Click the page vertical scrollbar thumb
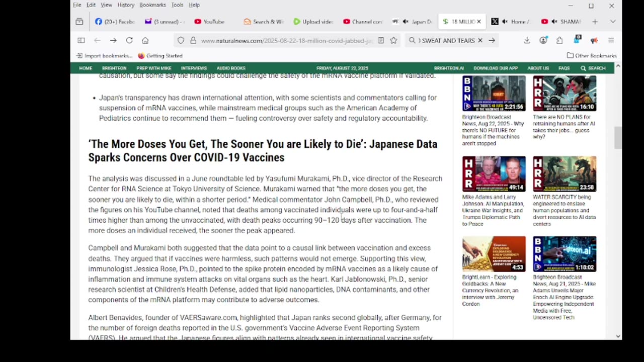The height and width of the screenshot is (362, 644). point(618,138)
